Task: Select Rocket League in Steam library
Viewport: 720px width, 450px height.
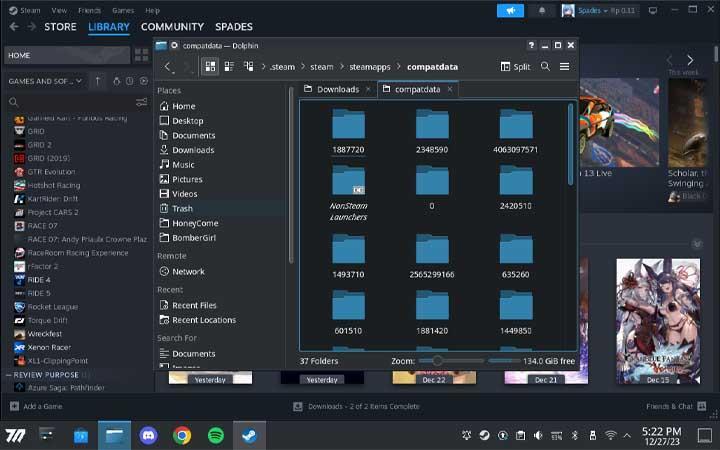Action: (x=52, y=307)
